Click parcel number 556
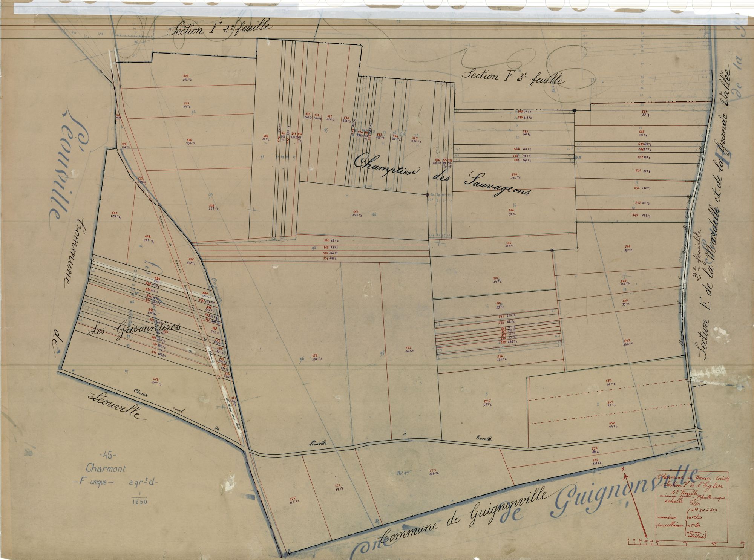This screenshot has width=754, height=560. [500, 356]
